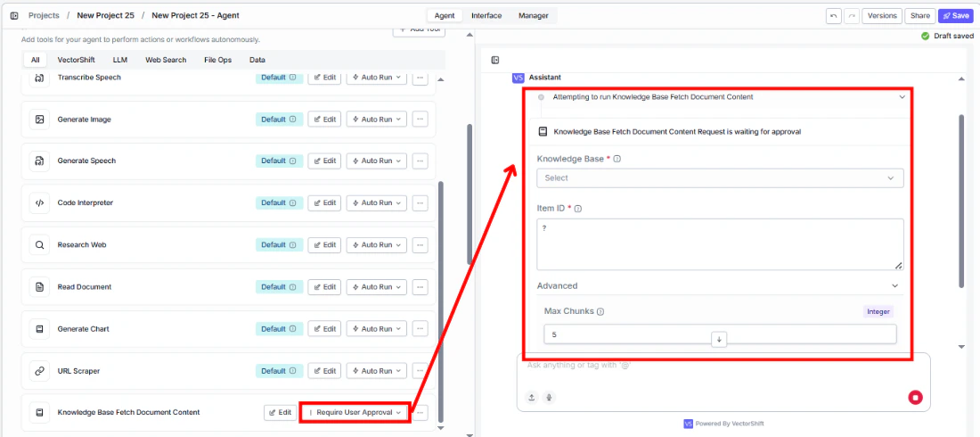The height and width of the screenshot is (437, 980).
Task: Toggle the sidebar panel icon near Projects
Action: tap(14, 16)
